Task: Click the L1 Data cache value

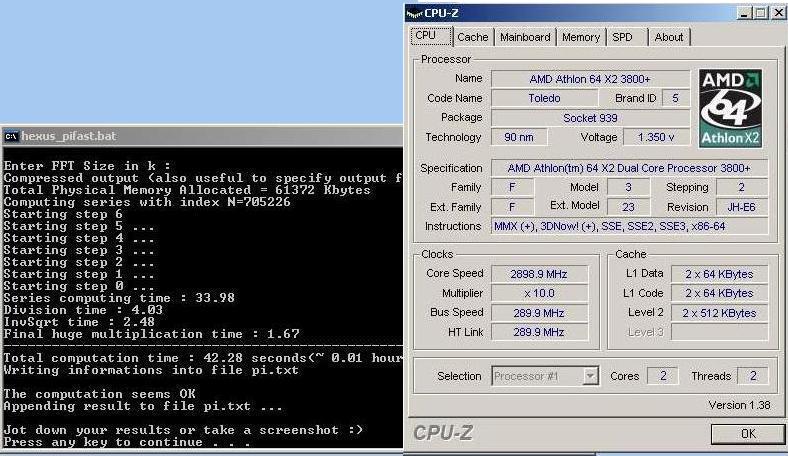Action: [719, 274]
